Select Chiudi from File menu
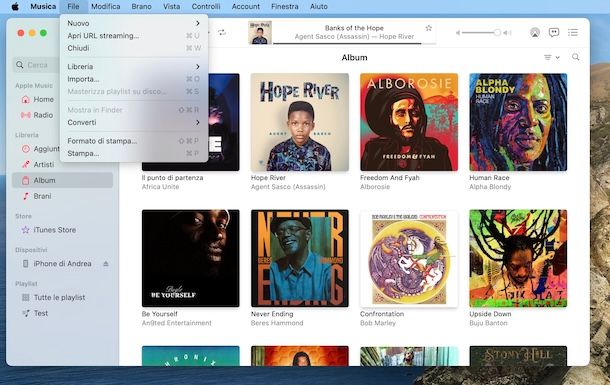Screen dimensions: 610x385 pos(134,48)
